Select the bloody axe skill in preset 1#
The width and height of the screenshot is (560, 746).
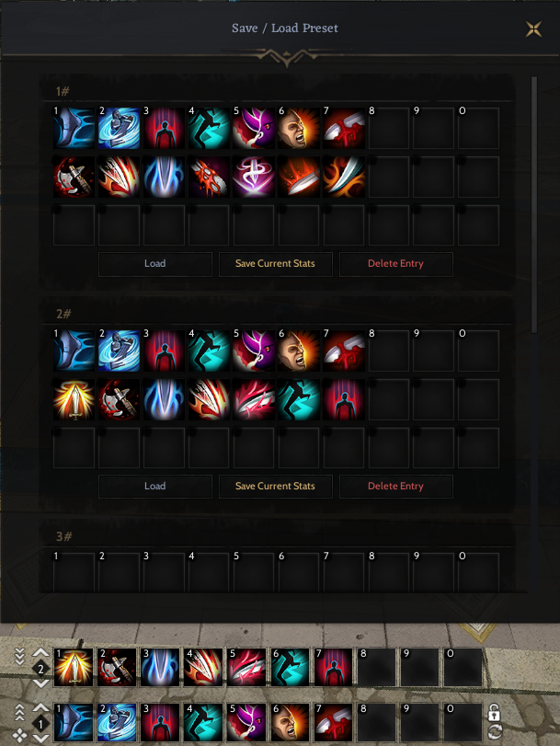(74, 177)
